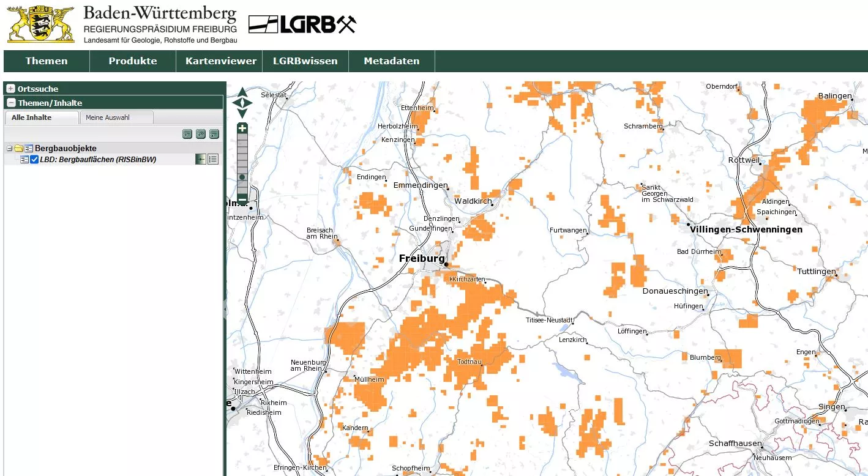
Task: Open transparency control for Bergbauflächen layer
Action: (x=200, y=160)
